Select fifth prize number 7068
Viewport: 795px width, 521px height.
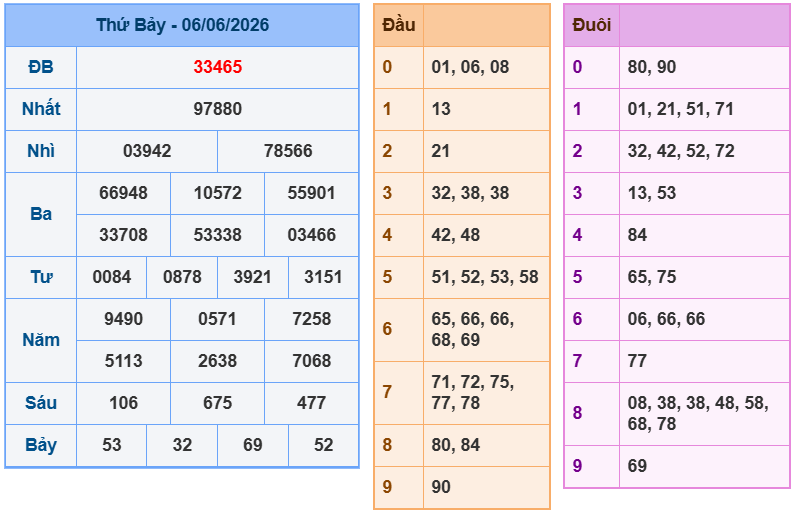[x=311, y=361]
